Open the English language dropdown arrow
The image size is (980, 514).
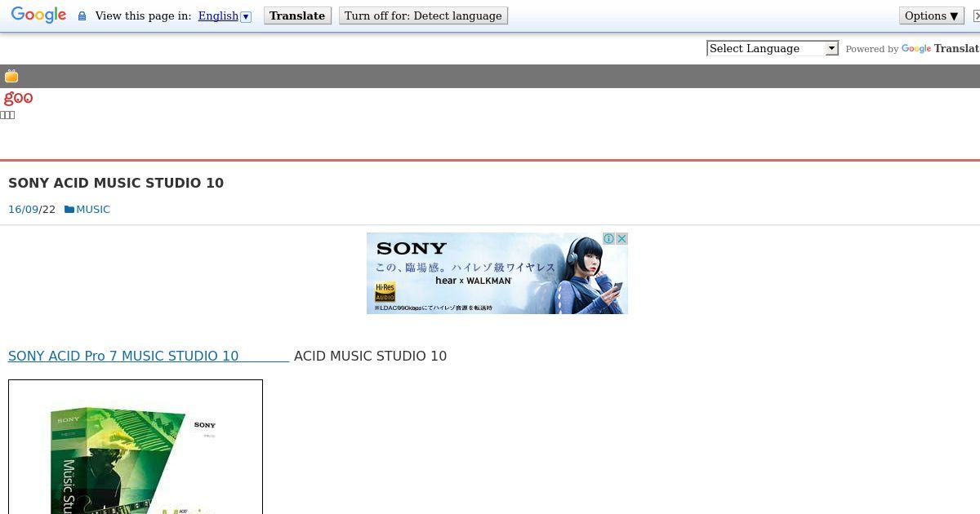point(246,16)
